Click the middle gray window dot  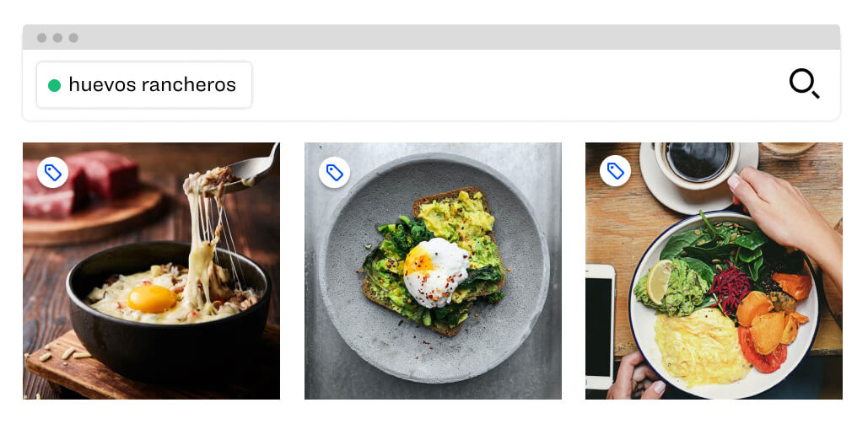[x=57, y=38]
